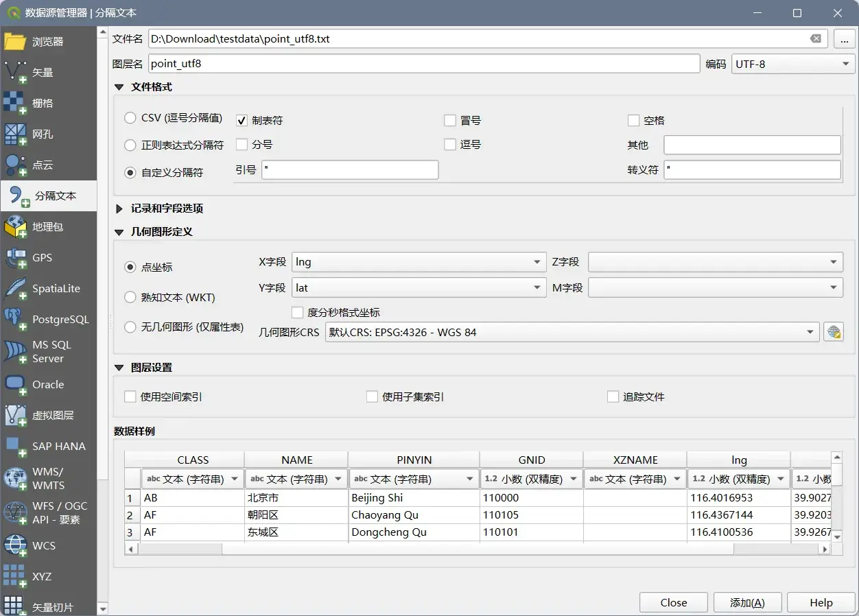Click the Close button

(674, 602)
